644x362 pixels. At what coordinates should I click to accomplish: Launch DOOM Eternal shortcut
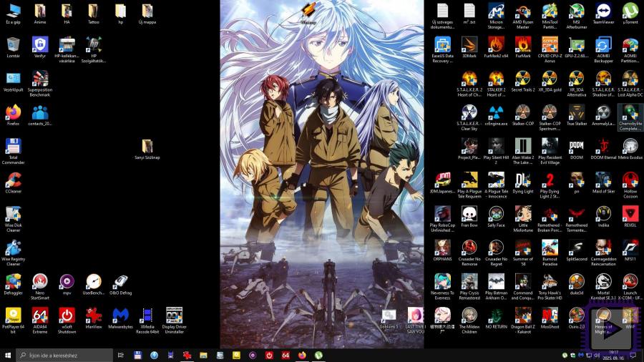click(603, 150)
